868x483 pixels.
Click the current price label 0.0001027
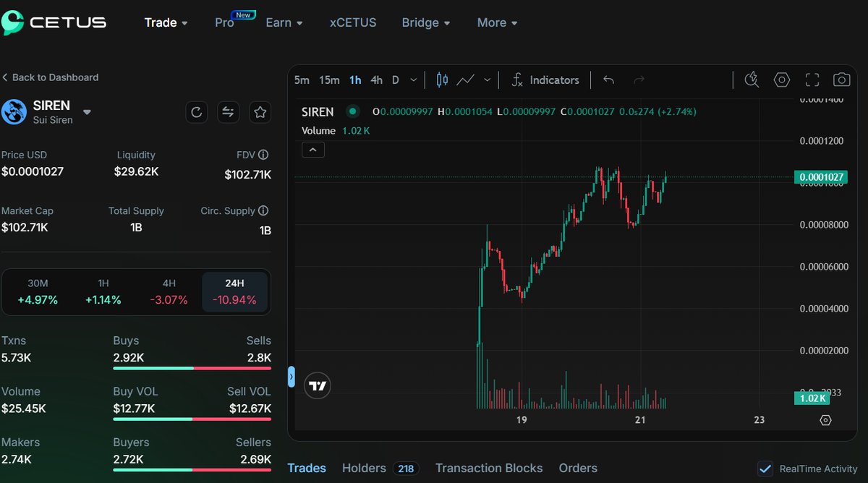(821, 176)
